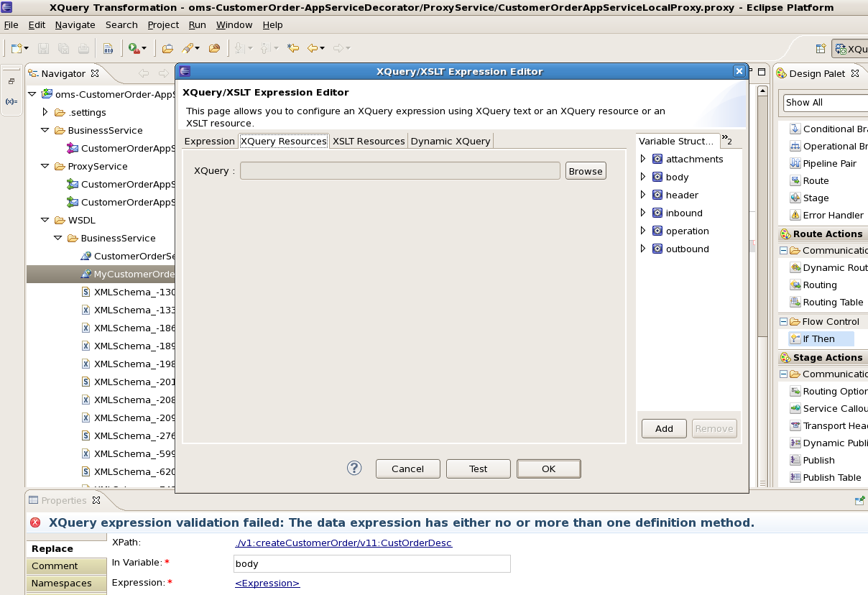Image resolution: width=868 pixels, height=595 pixels.
Task: Switch to the Expression tab
Action: (210, 141)
